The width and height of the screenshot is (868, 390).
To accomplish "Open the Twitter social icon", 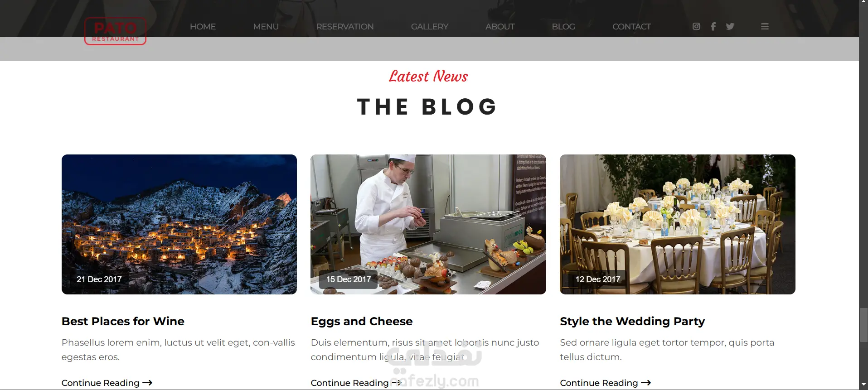I will click(730, 26).
